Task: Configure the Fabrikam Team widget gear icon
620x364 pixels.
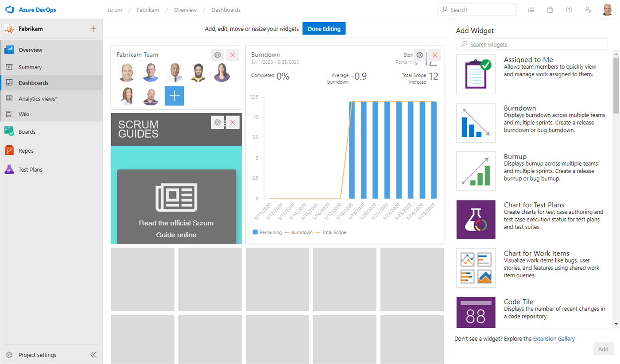Action: pyautogui.click(x=217, y=55)
